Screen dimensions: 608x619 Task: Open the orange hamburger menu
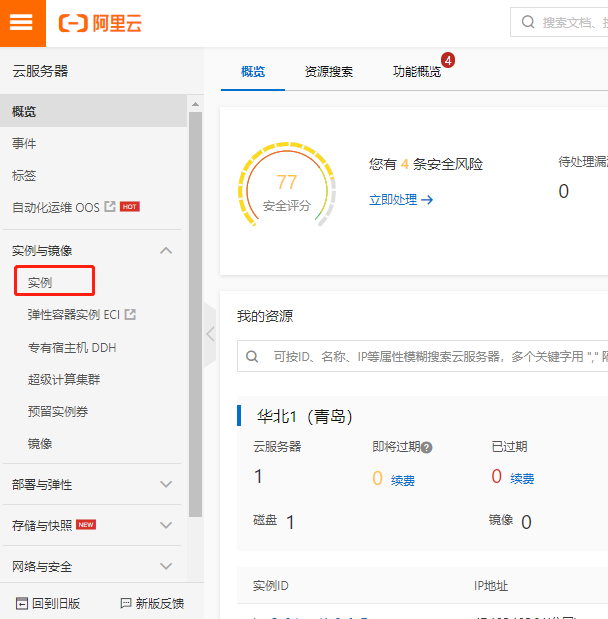(23, 23)
